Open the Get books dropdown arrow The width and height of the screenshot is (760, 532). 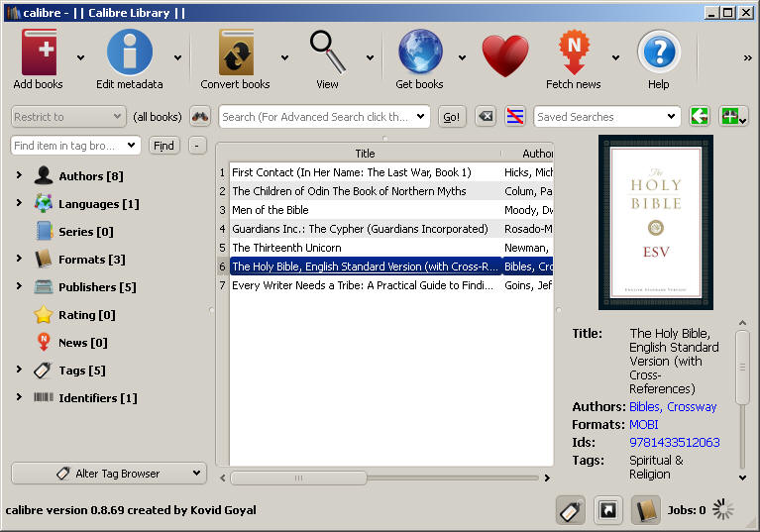tap(462, 58)
